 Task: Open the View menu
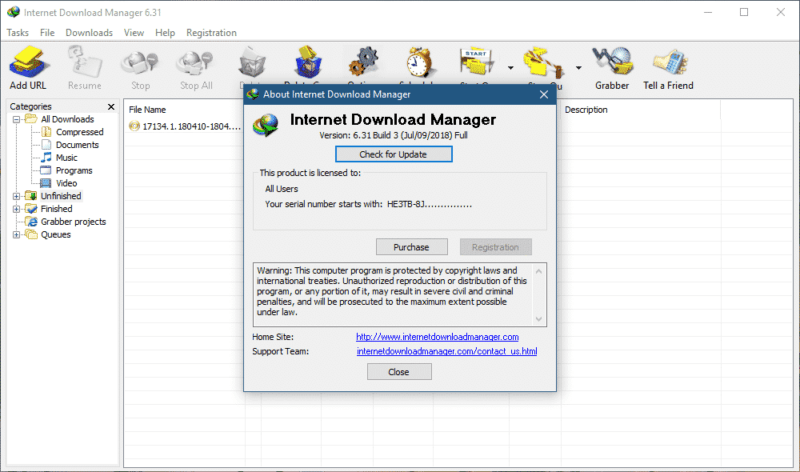[x=134, y=33]
